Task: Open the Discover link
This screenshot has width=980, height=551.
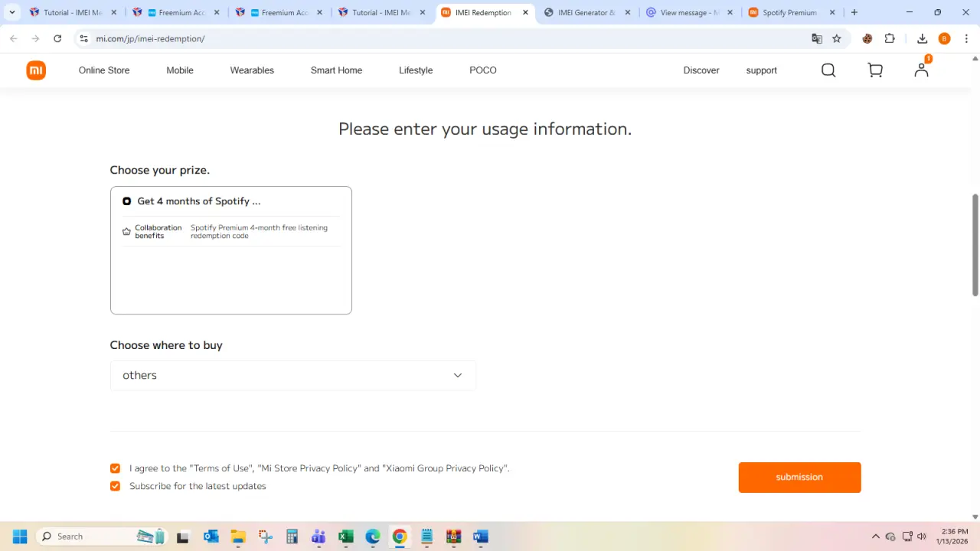Action: coord(701,70)
